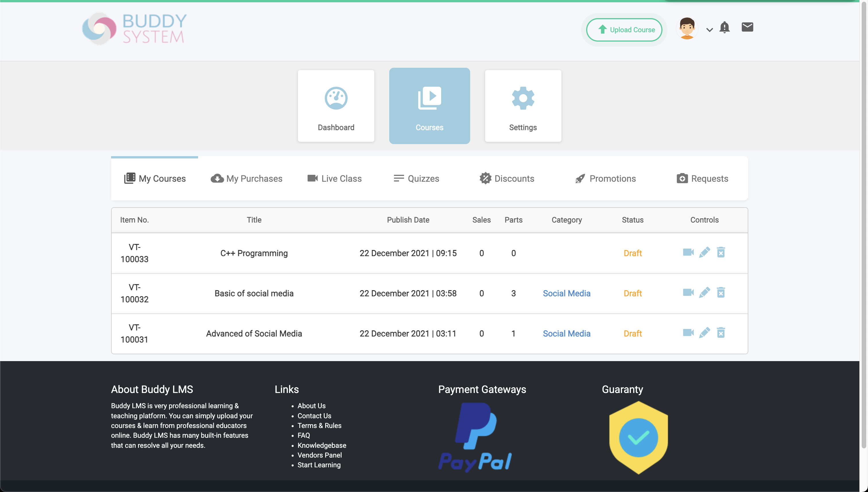Click the user avatar picture
This screenshot has width=868, height=492.
pyautogui.click(x=687, y=28)
